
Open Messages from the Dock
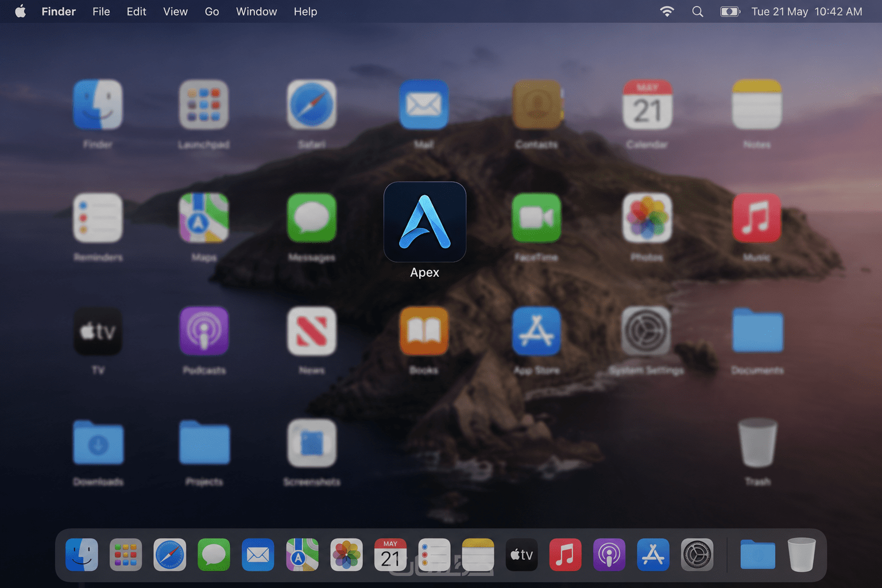[214, 555]
